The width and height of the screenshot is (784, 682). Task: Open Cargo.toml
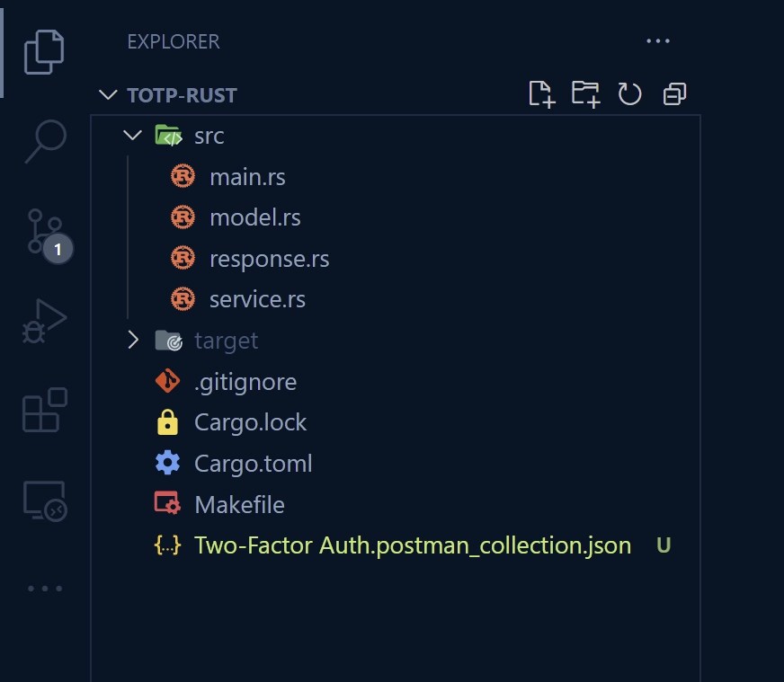(x=253, y=463)
